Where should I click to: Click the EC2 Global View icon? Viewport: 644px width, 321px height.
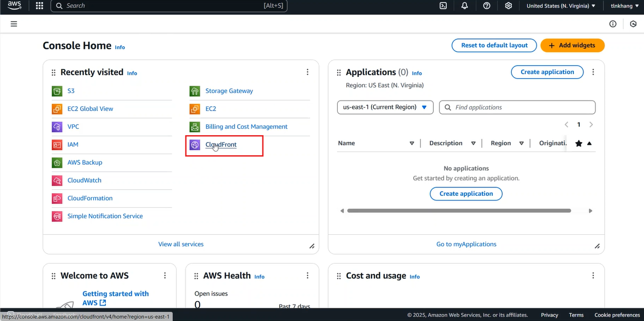(x=57, y=109)
